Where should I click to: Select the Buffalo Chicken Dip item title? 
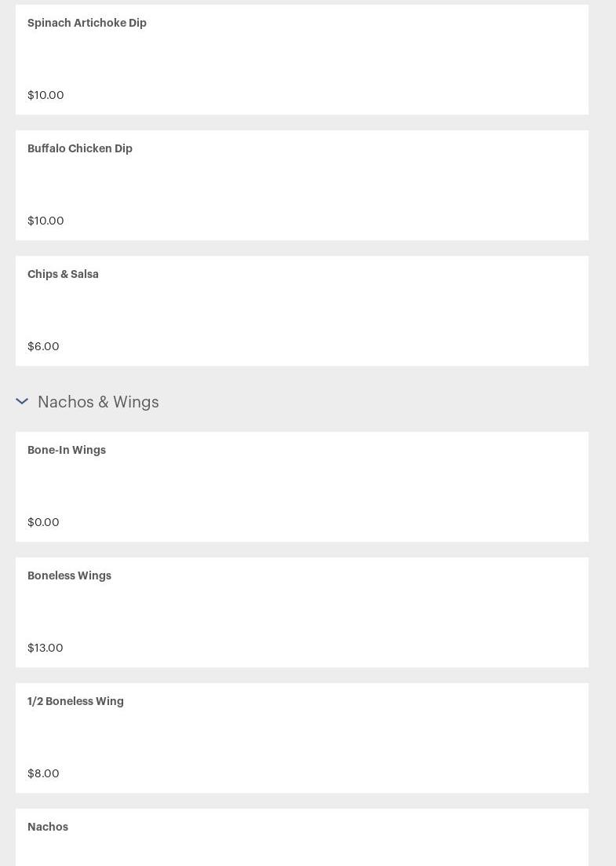click(80, 148)
